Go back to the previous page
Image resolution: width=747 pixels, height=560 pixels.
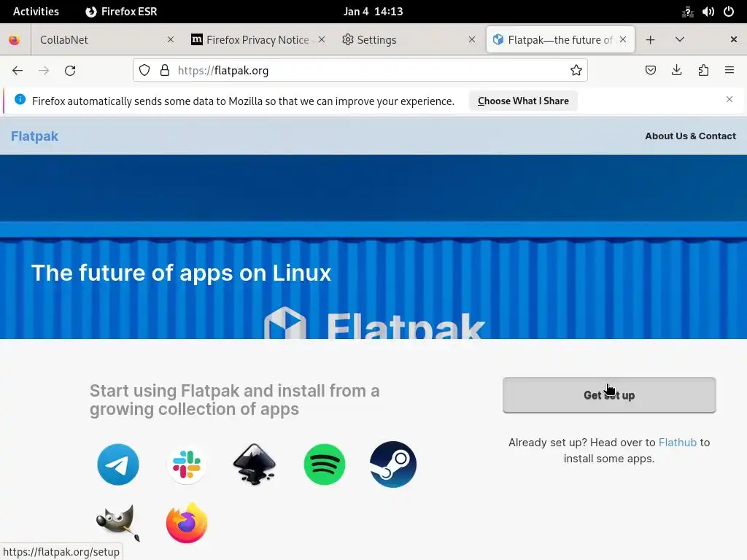18,71
